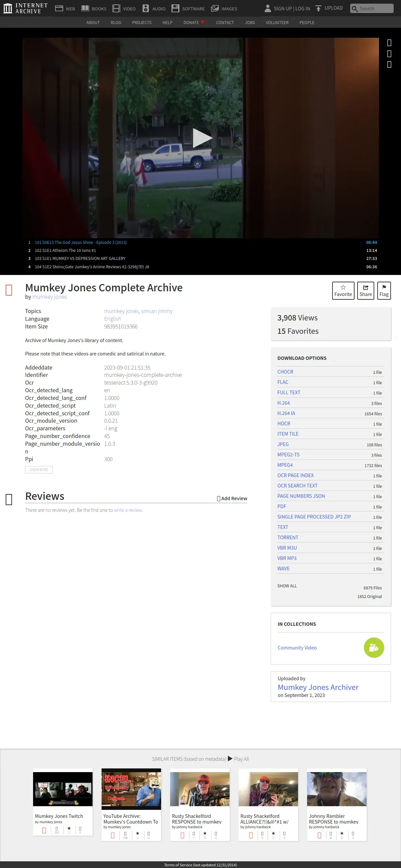Image resolution: width=401 pixels, height=868 pixels.
Task: Click the 1852 Original files link
Action: click(369, 596)
